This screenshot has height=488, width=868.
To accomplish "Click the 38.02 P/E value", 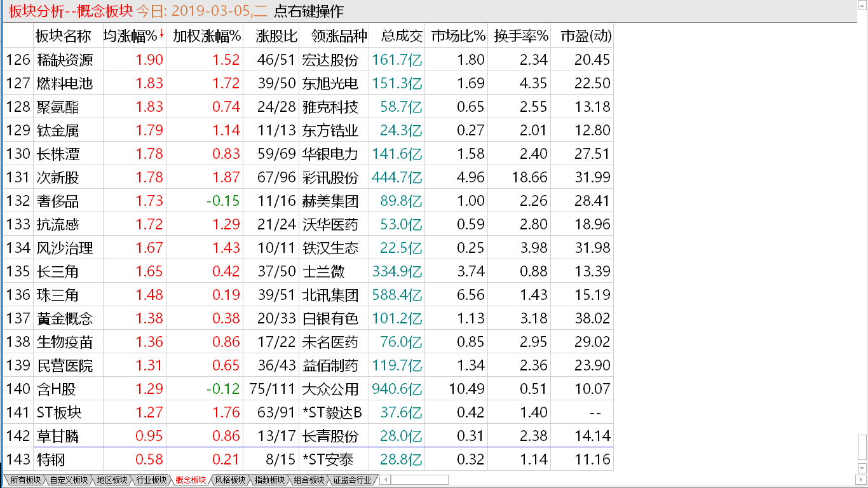I will coord(593,318).
